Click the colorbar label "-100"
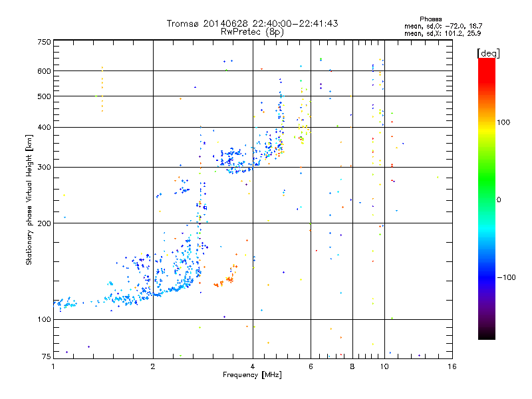 [x=507, y=277]
